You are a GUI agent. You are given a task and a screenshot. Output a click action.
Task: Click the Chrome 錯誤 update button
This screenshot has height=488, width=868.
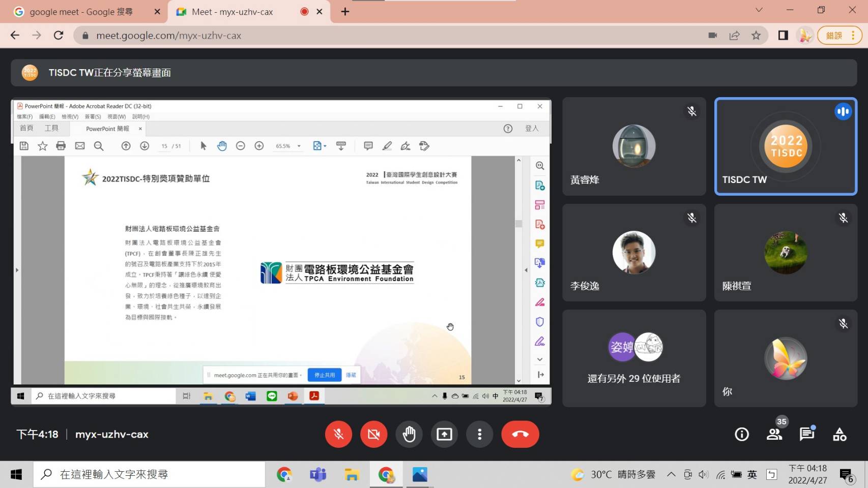839,36
